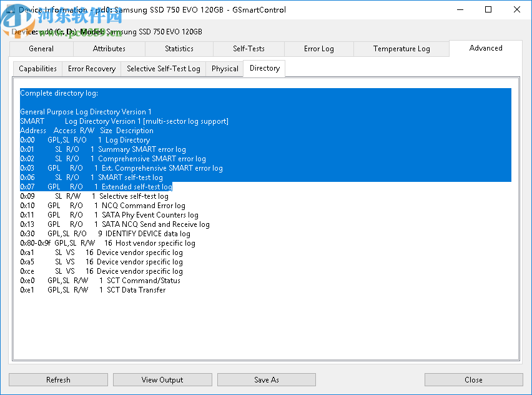Click the 0x00 Log Directory row
532x395 pixels.
[x=85, y=140]
